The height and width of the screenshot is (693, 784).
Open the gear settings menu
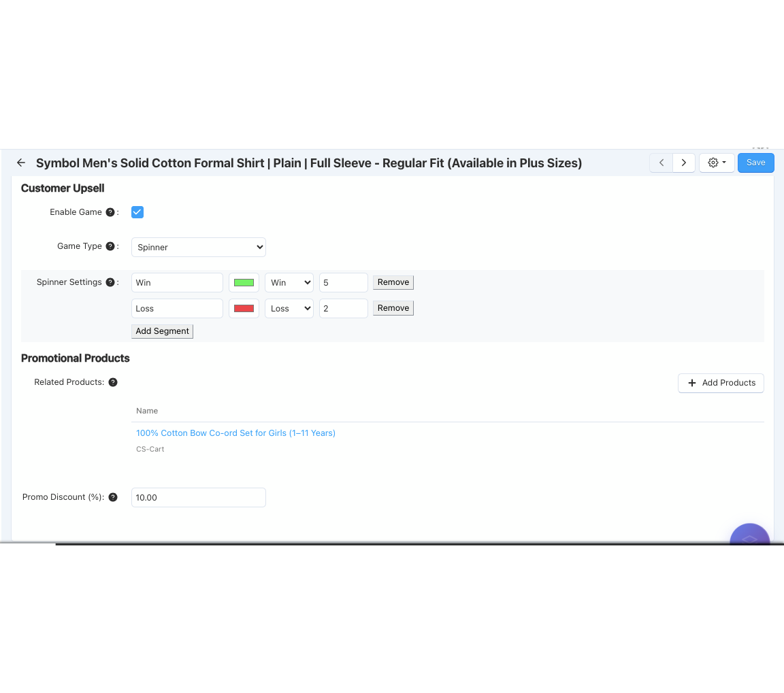pyautogui.click(x=717, y=163)
